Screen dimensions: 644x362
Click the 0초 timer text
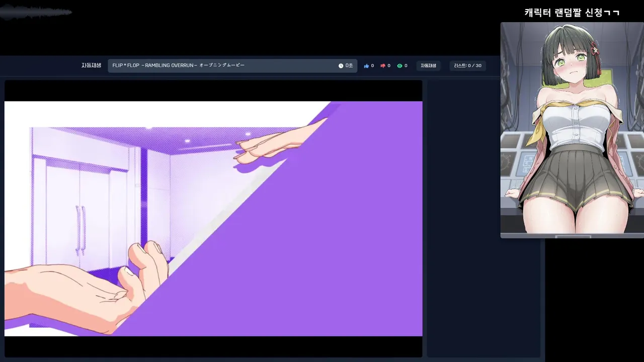(x=349, y=66)
